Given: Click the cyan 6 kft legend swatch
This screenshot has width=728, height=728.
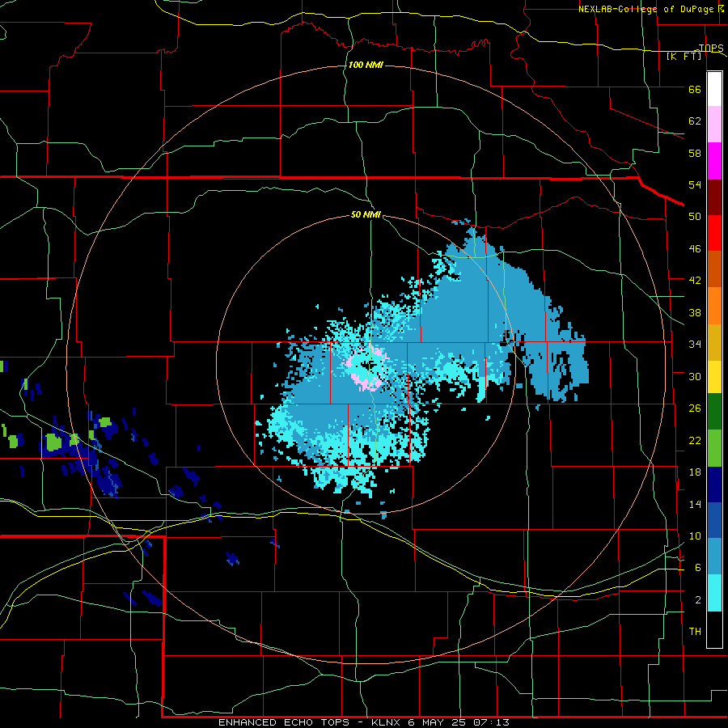Looking at the screenshot, I should tap(714, 593).
